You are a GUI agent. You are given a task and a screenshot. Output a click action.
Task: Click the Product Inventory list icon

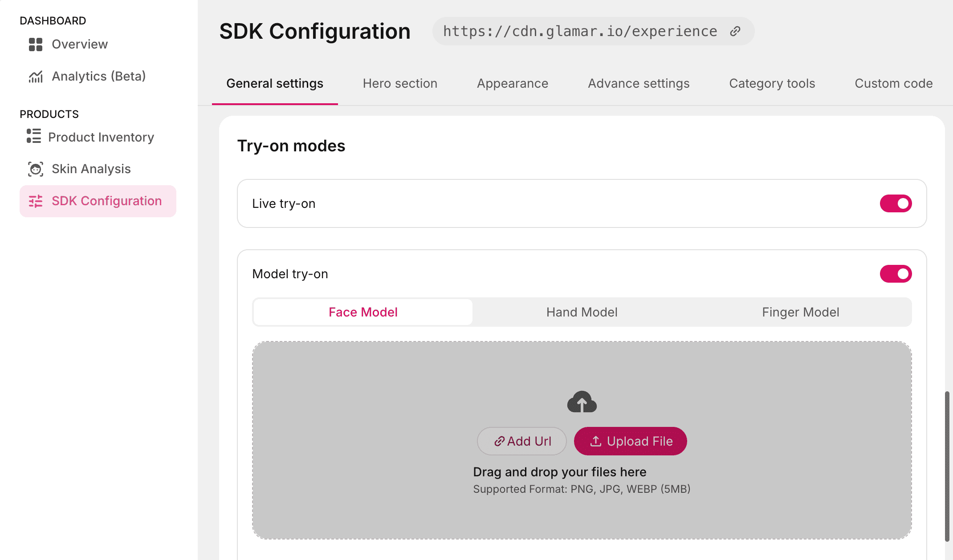click(34, 136)
